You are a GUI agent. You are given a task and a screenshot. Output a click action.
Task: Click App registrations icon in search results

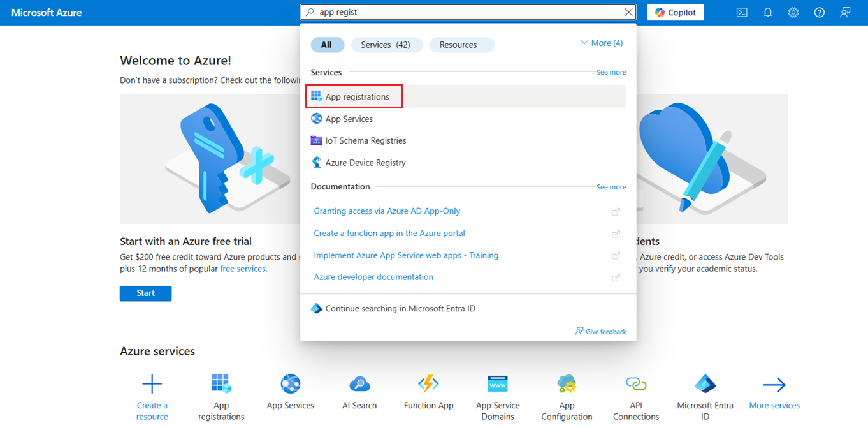(x=316, y=96)
